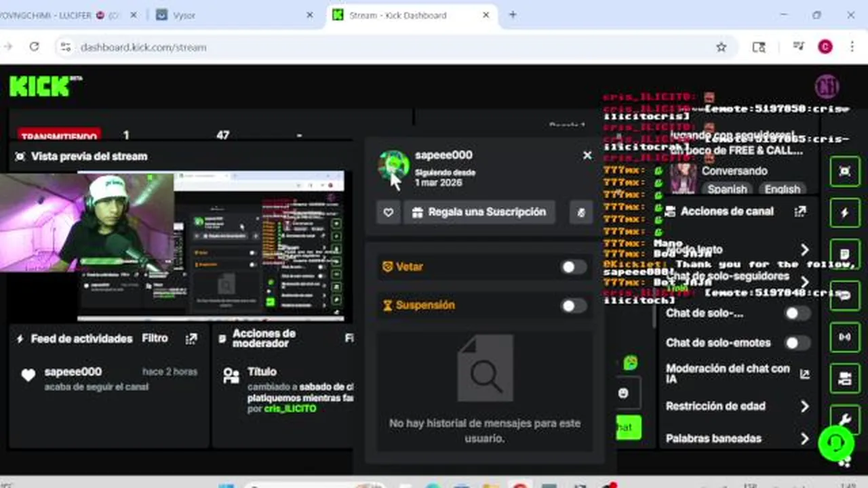
Task: Toggle the Vetar switch
Action: click(x=574, y=267)
